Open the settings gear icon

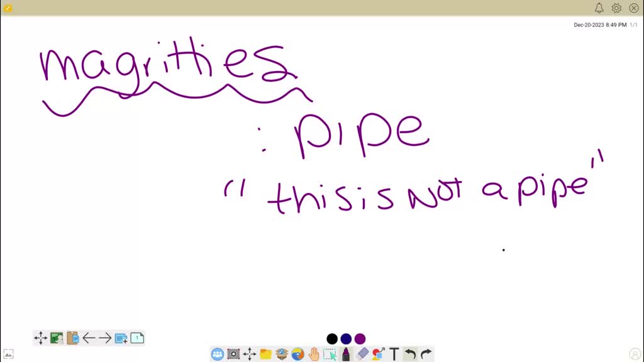616,8
